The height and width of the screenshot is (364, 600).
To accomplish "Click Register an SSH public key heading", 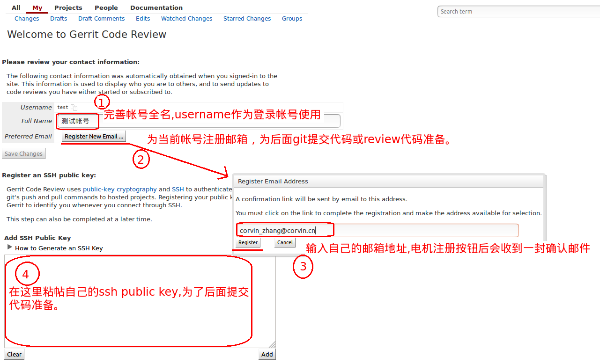I will 49,175.
